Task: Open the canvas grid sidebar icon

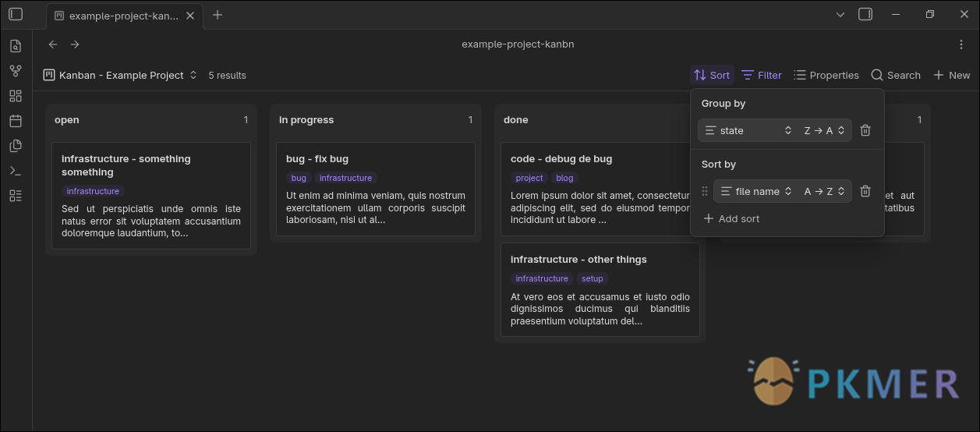Action: pos(16,96)
